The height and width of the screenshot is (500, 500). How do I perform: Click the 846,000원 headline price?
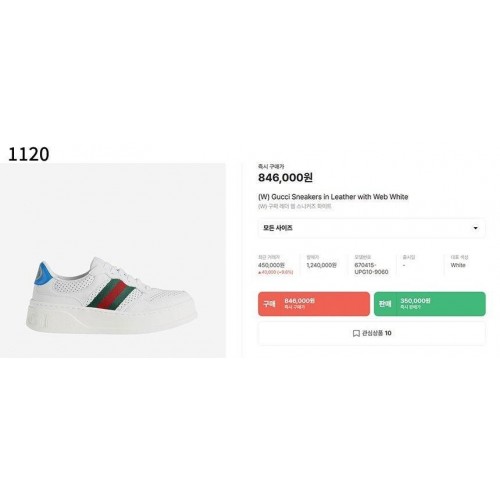[x=285, y=177]
